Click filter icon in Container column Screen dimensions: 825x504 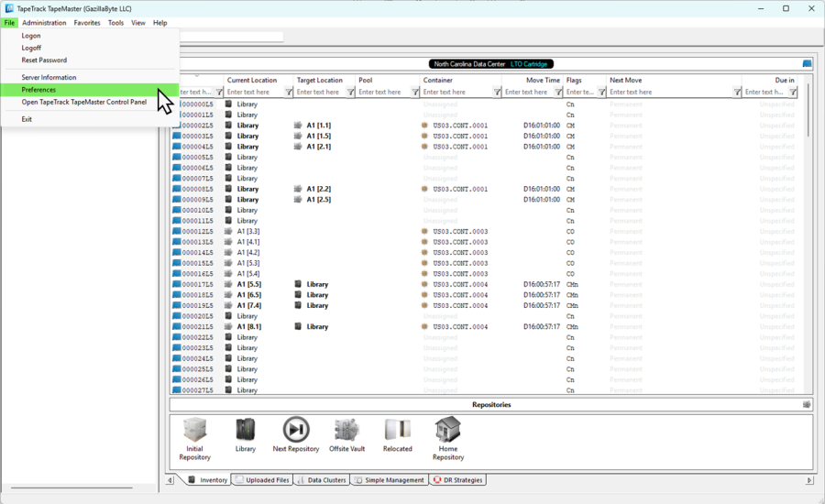(497, 92)
